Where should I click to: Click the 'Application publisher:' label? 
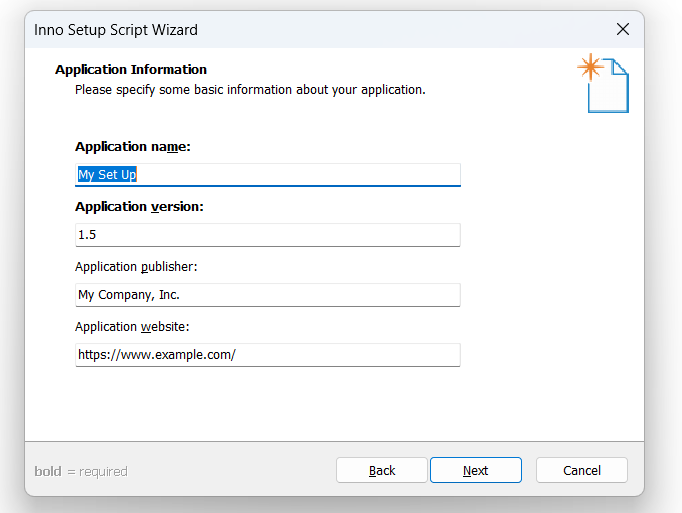(x=136, y=267)
